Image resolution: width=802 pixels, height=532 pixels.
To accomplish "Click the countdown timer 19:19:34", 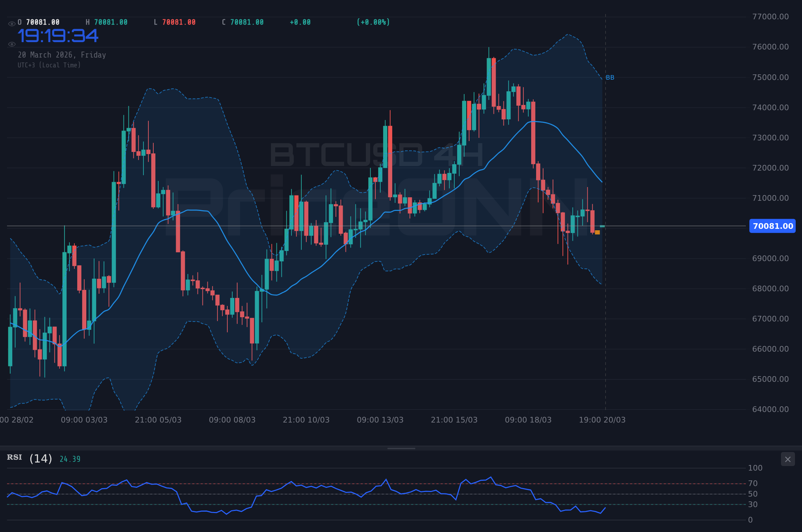I will tap(58, 35).
